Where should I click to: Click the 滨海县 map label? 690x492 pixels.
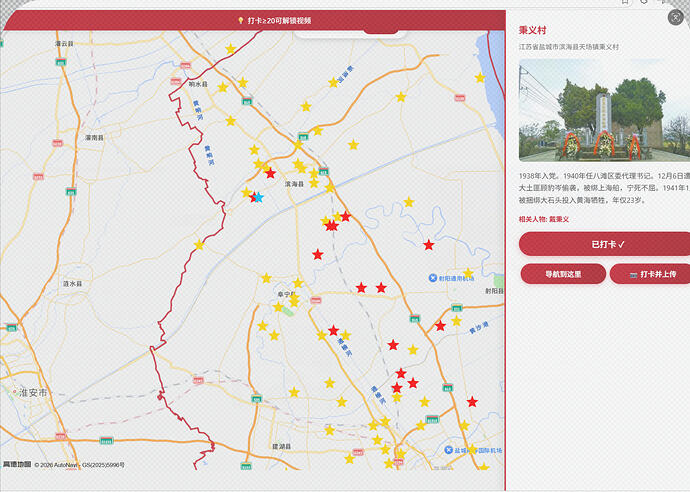[294, 184]
